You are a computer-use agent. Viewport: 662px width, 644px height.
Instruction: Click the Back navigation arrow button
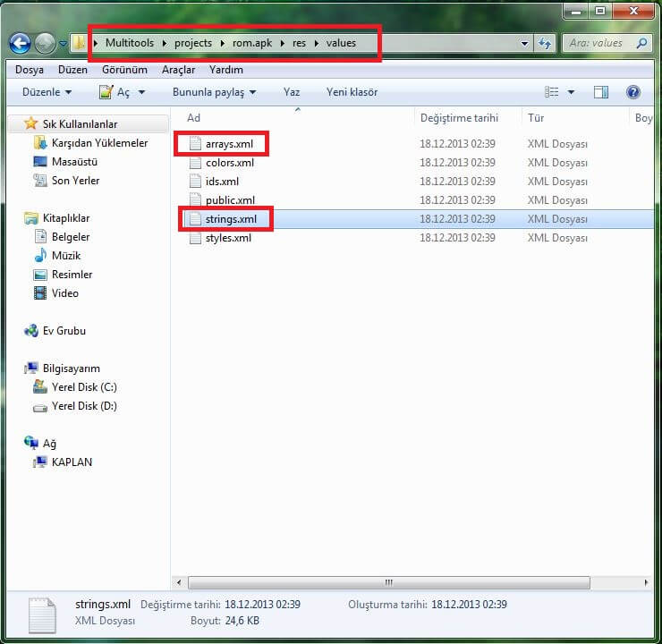[21, 43]
